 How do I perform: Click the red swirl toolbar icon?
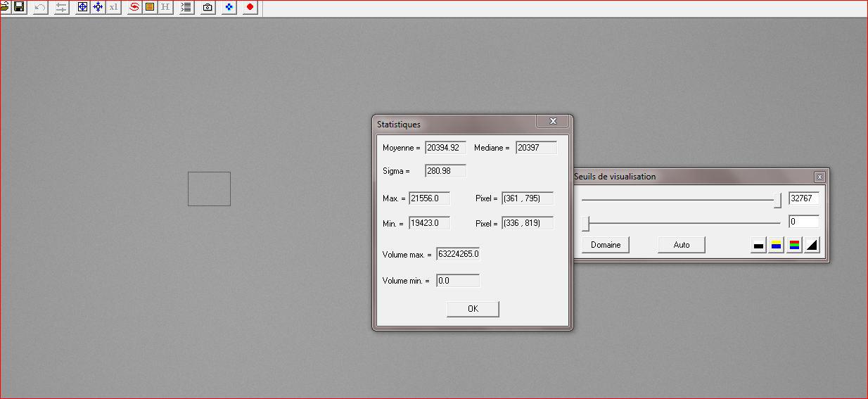coord(134,7)
